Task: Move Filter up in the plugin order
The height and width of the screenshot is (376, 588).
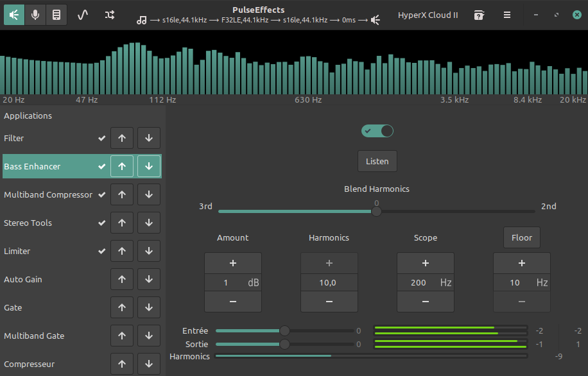Action: (x=122, y=138)
